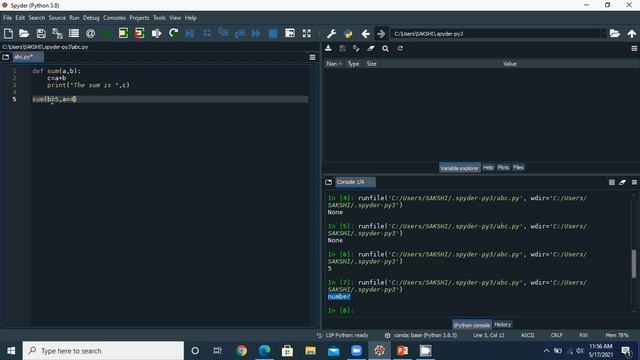Save the file using the floppy icon
This screenshot has height=360, width=640.
[x=41, y=33]
